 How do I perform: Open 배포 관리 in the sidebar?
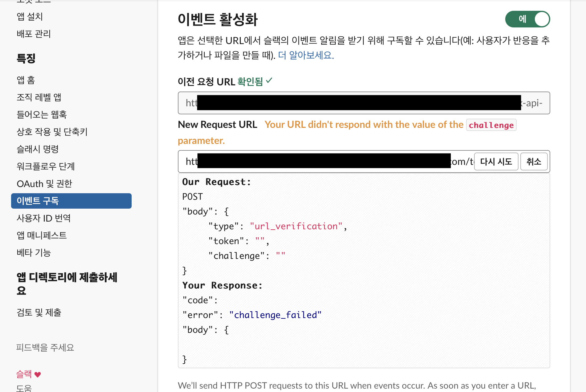click(x=34, y=34)
